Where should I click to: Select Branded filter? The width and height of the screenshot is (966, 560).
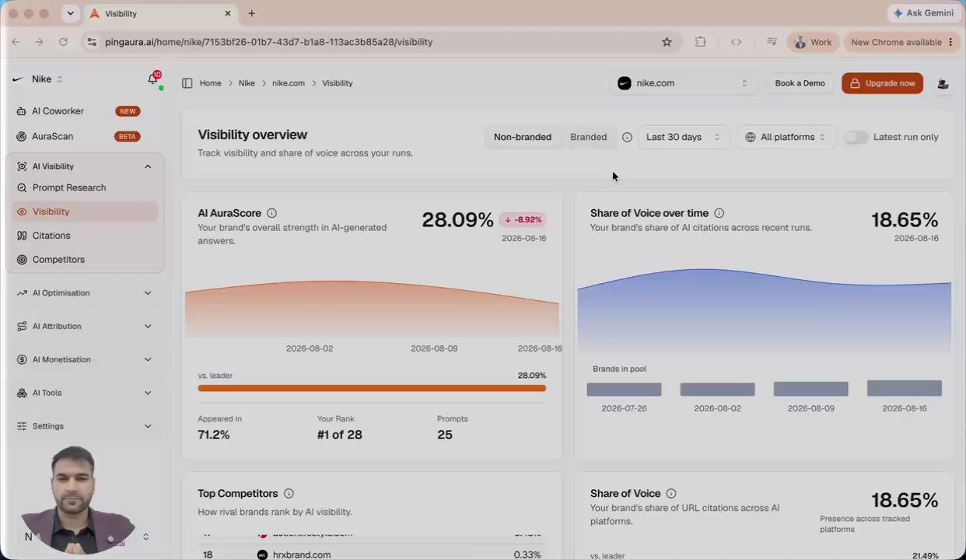tap(588, 137)
